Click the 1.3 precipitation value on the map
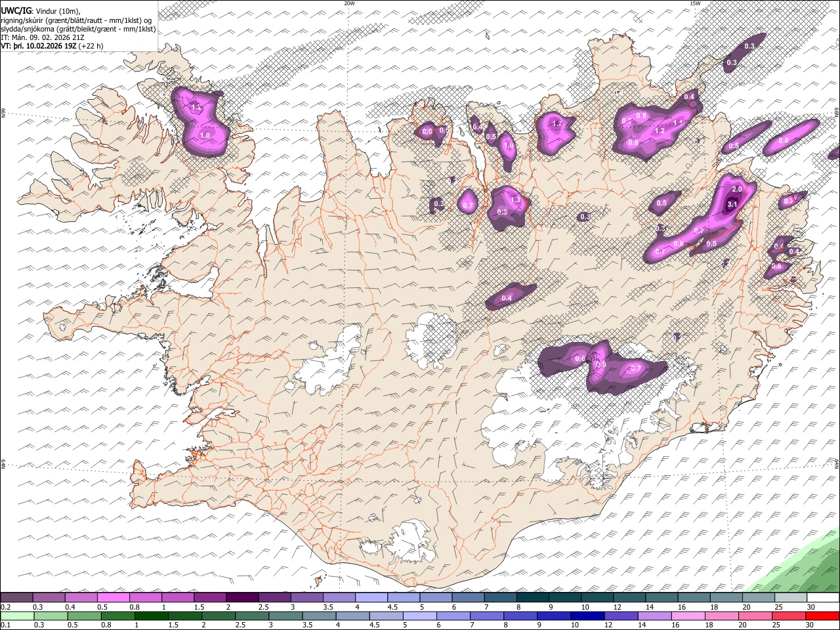This screenshot has width=840, height=630. point(515,199)
